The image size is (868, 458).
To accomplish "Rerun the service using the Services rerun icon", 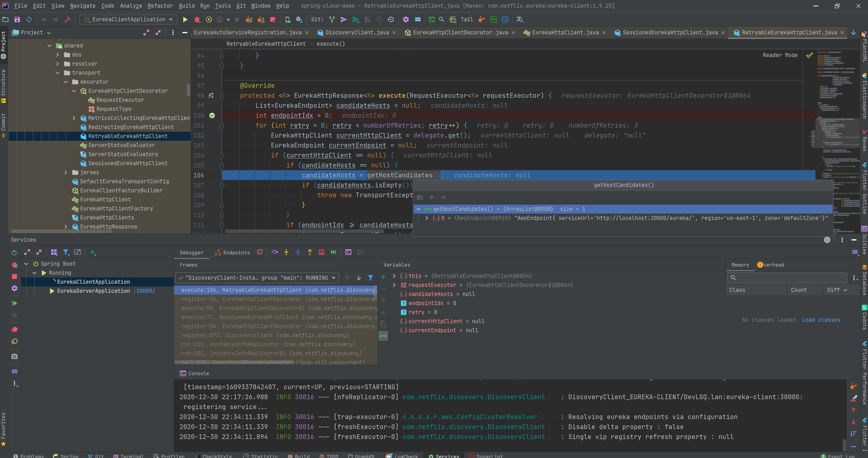I will click(x=14, y=252).
